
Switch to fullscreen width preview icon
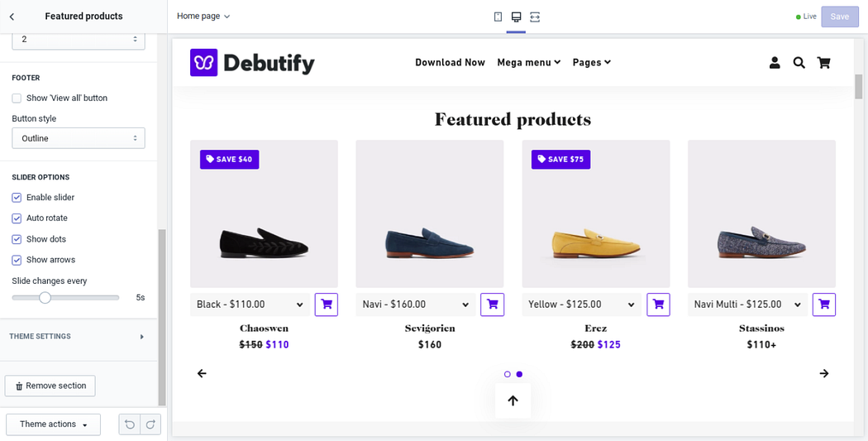[534, 17]
